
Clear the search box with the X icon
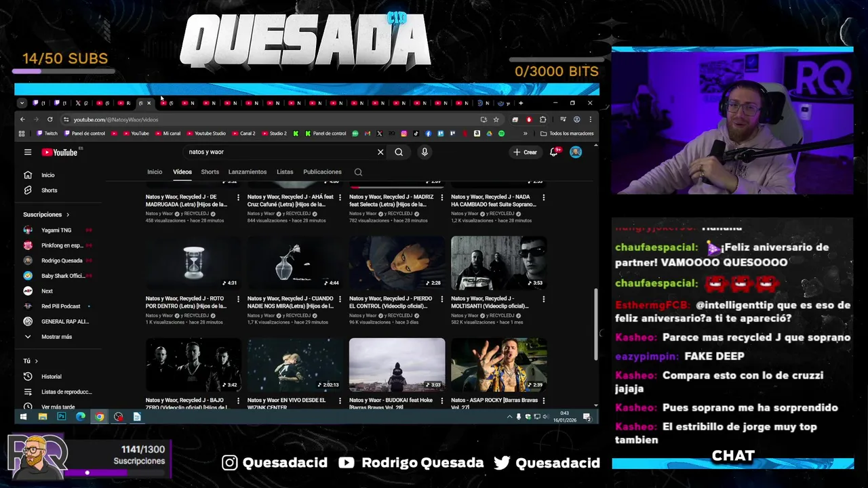(x=380, y=152)
